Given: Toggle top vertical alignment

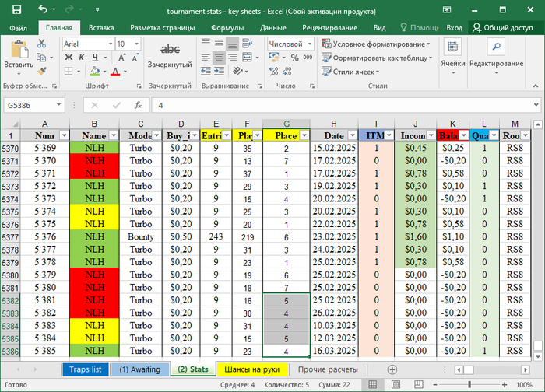Looking at the screenshot, I should pos(206,44).
